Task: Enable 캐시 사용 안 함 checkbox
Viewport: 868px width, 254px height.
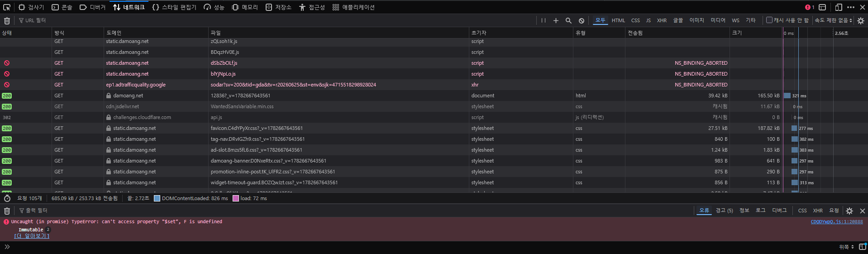Action: (x=769, y=20)
